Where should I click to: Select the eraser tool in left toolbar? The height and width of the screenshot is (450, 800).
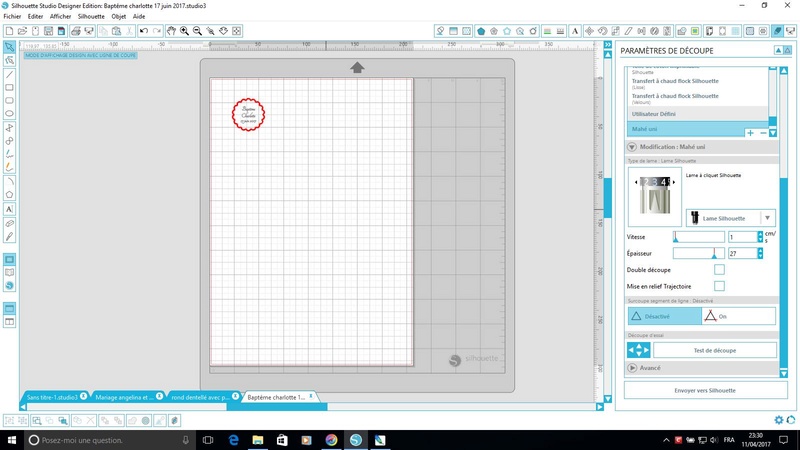tap(9, 223)
